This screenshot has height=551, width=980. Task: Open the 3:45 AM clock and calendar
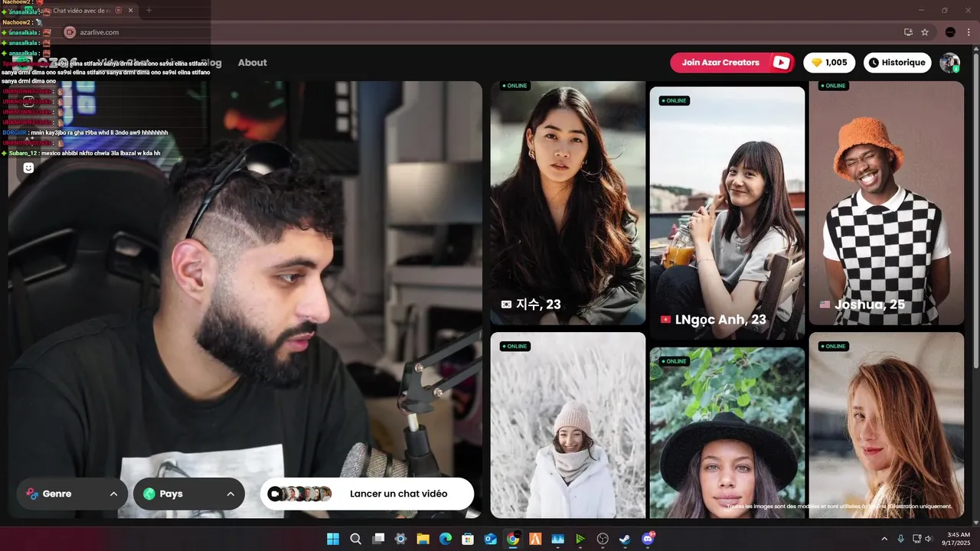958,539
